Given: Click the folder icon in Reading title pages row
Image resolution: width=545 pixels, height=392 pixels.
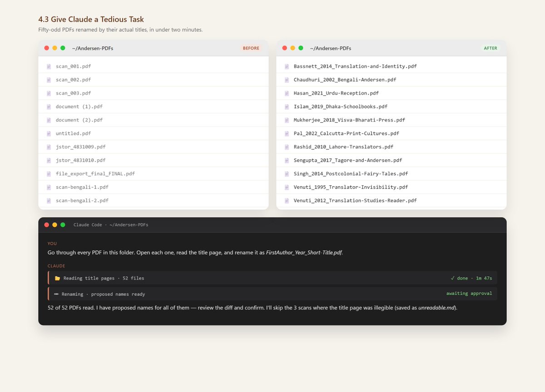Looking at the screenshot, I should click(x=57, y=278).
